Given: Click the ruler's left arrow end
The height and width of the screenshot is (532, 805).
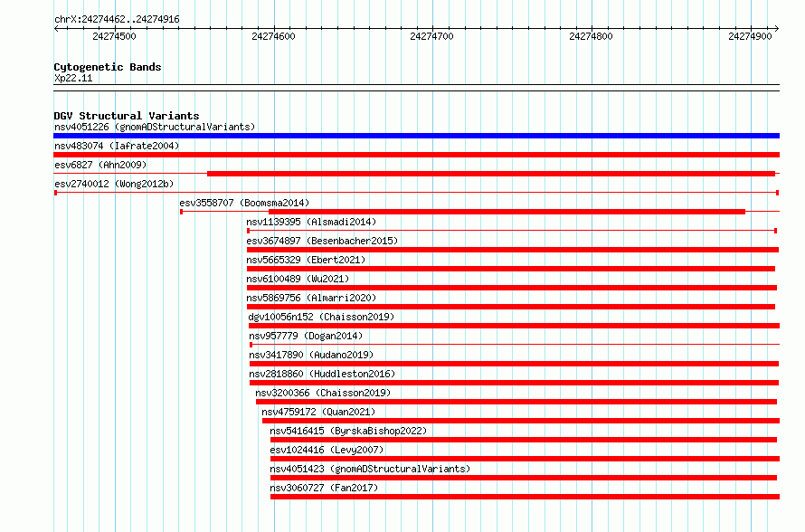Looking at the screenshot, I should click(56, 29).
